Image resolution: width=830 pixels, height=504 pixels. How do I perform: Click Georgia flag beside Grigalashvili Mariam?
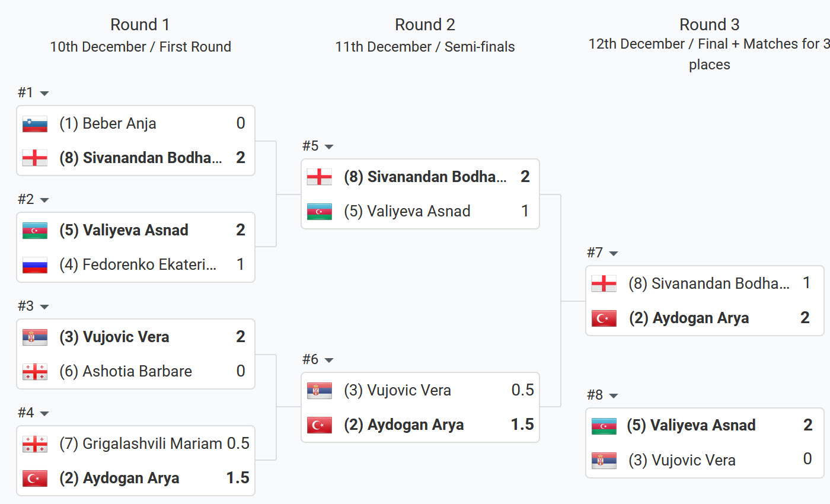click(35, 444)
